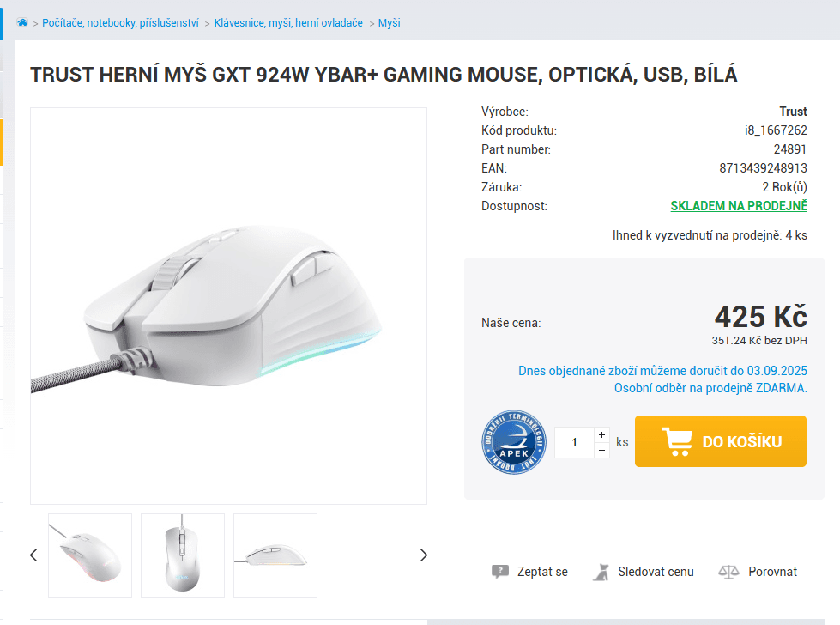Select the side-view mouse thumbnail
840x625 pixels.
275,555
